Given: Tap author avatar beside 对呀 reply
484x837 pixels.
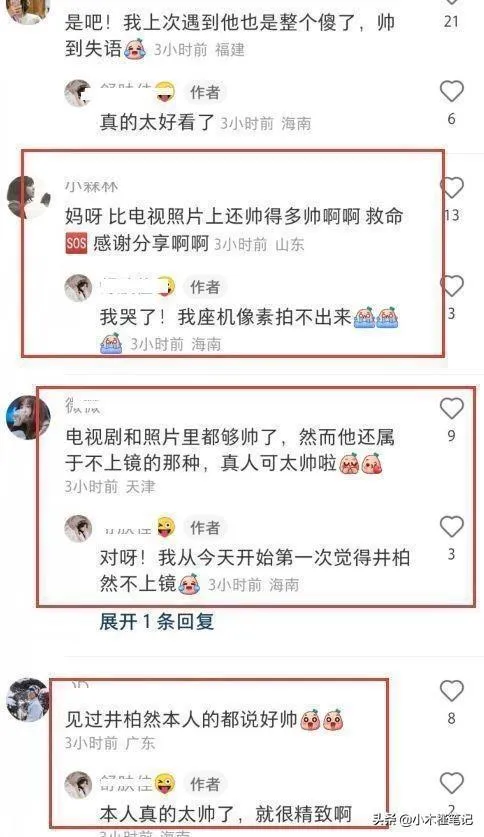Looking at the screenshot, I should pyautogui.click(x=78, y=528).
